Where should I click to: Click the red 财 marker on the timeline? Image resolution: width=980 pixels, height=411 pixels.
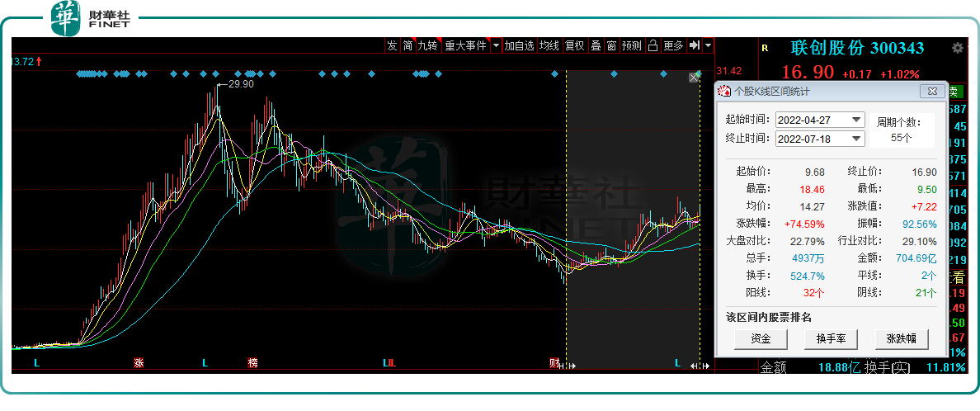(x=554, y=363)
